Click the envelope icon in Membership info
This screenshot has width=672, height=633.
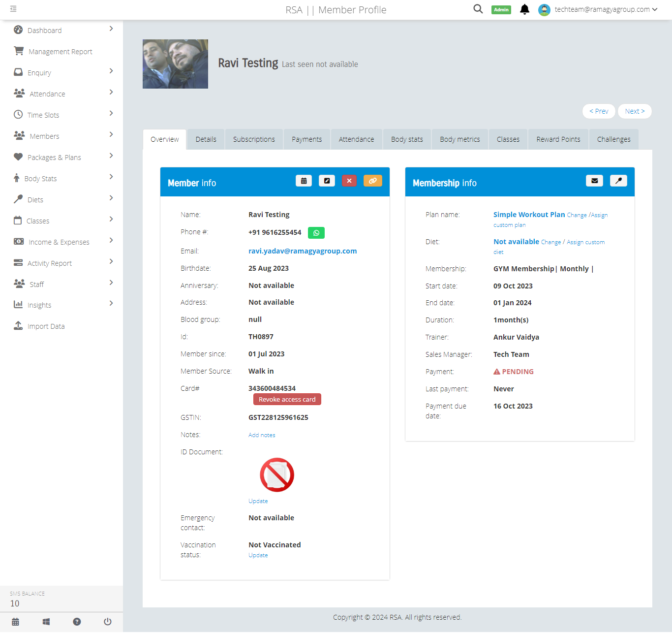(594, 181)
